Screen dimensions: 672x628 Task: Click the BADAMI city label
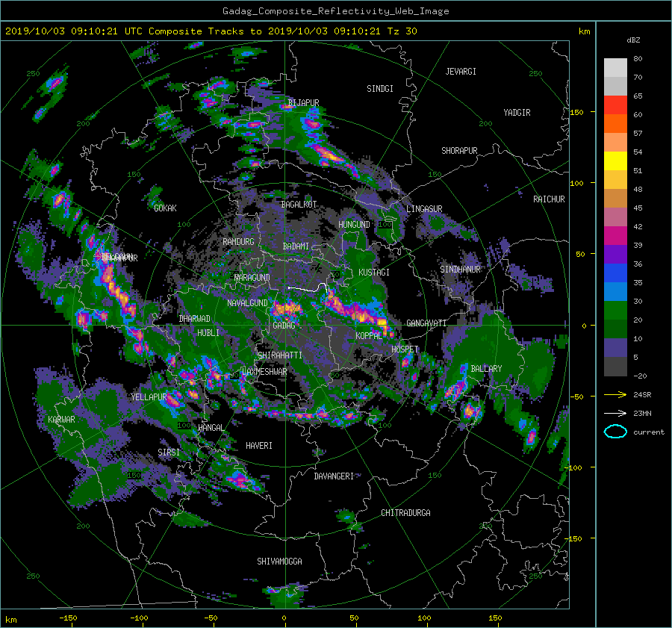tap(296, 246)
